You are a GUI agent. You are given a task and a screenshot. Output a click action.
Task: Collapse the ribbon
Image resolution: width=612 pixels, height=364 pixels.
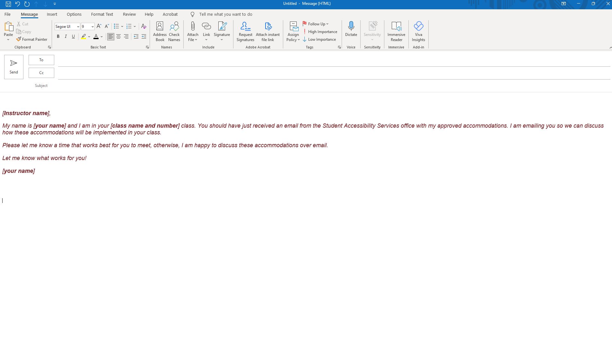610,47
